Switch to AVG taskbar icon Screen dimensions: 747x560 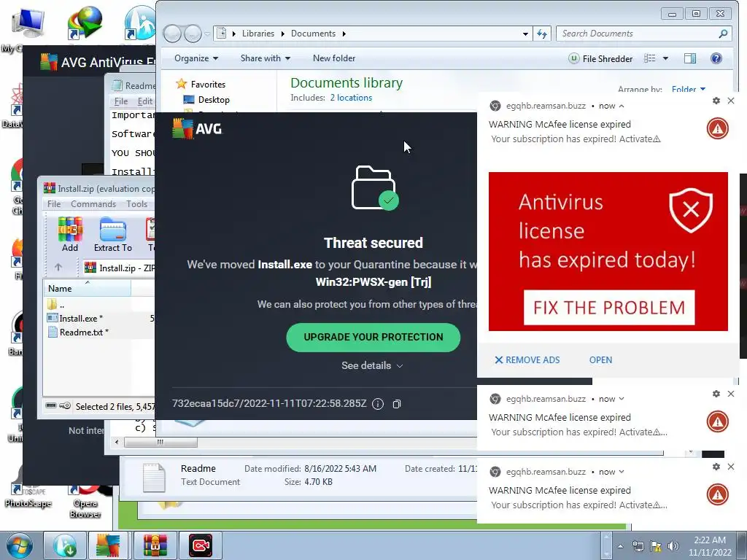coord(108,545)
